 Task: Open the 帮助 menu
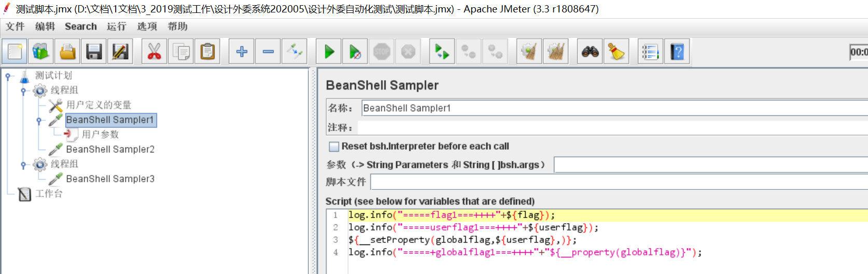[177, 26]
